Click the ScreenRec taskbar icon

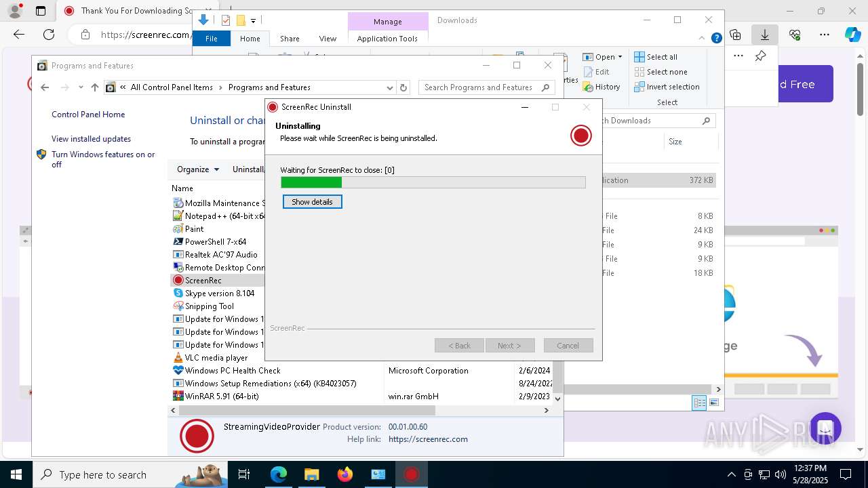[411, 474]
